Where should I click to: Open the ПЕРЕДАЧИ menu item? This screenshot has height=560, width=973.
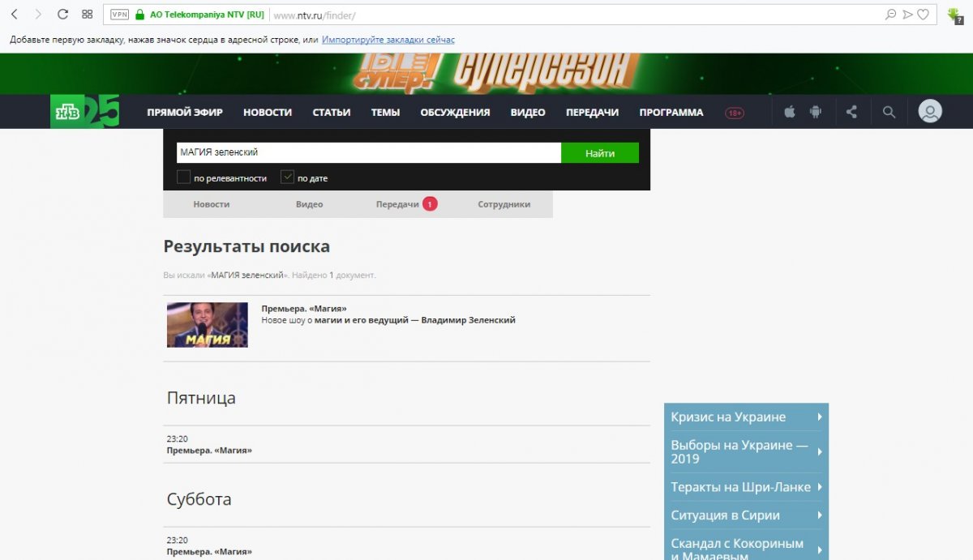(x=593, y=113)
